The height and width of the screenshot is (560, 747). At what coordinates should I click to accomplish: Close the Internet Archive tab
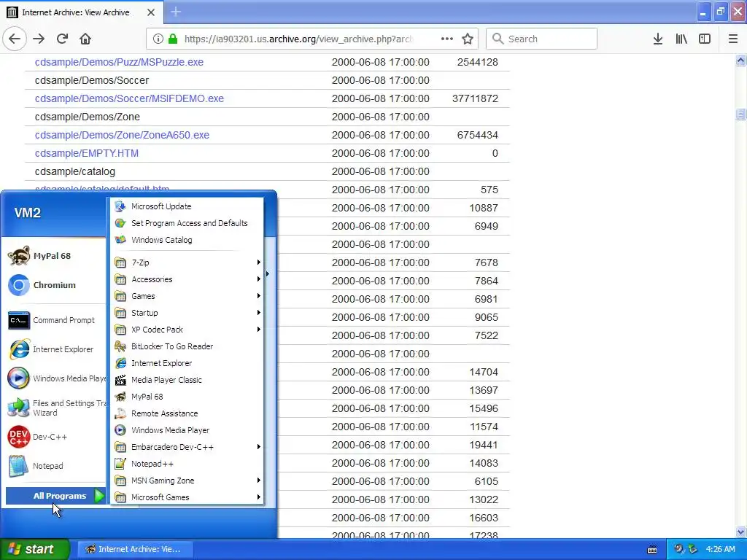151,12
